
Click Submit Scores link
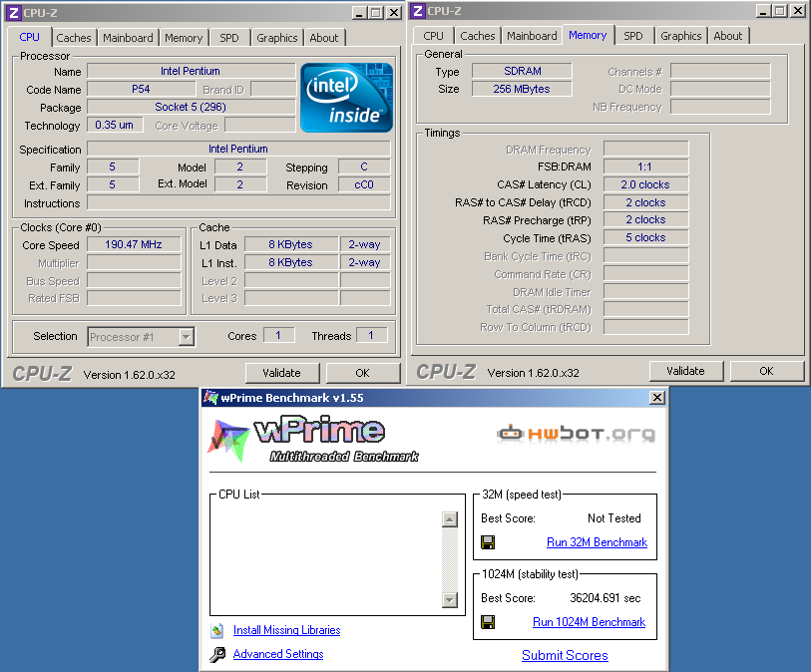coord(565,655)
